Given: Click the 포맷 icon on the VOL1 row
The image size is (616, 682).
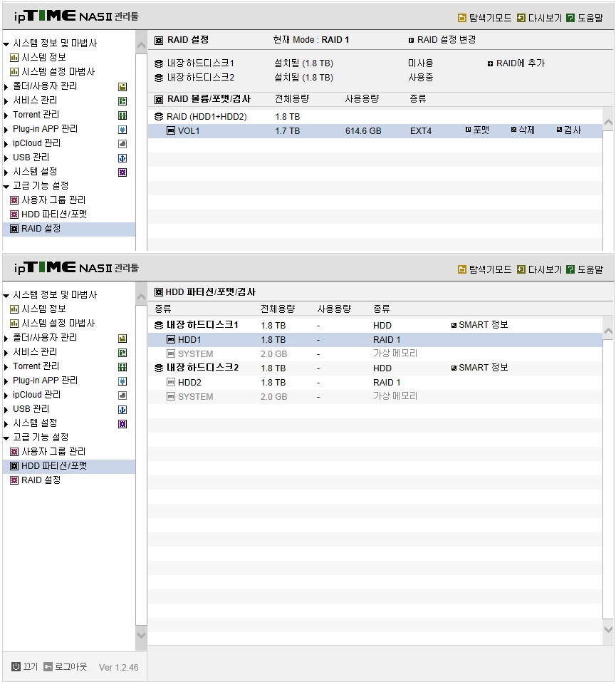Looking at the screenshot, I should (468, 130).
